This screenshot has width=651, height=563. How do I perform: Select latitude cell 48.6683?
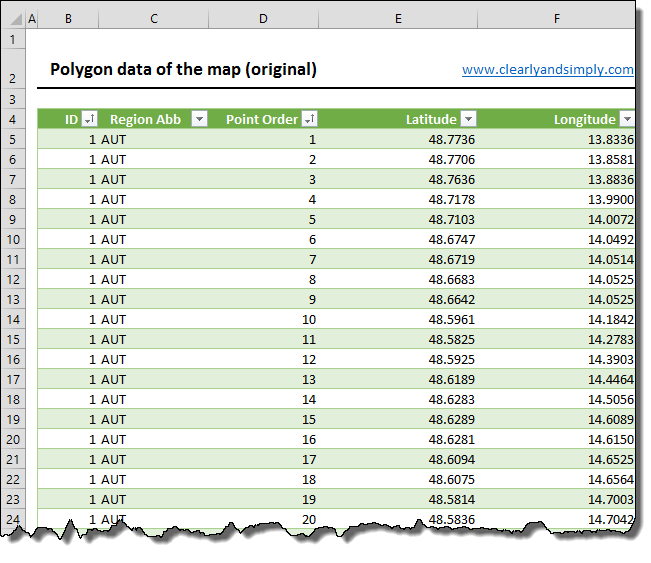coord(398,279)
